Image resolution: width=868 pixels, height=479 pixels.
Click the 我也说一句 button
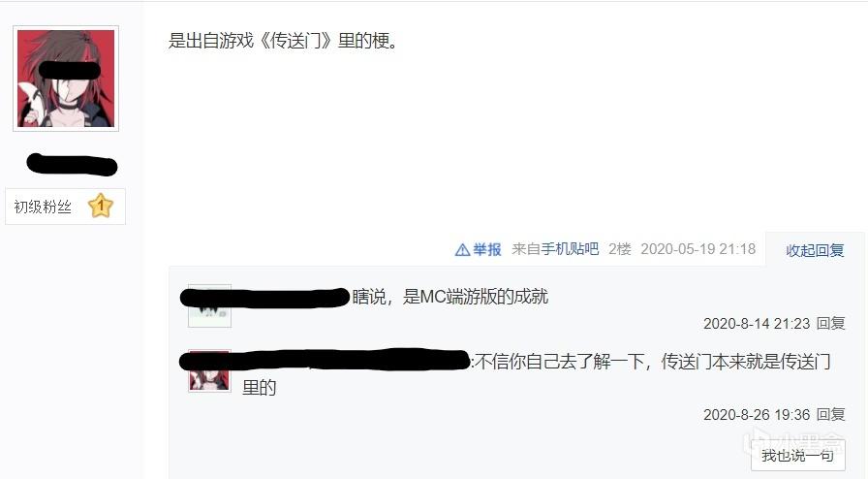[x=797, y=455]
